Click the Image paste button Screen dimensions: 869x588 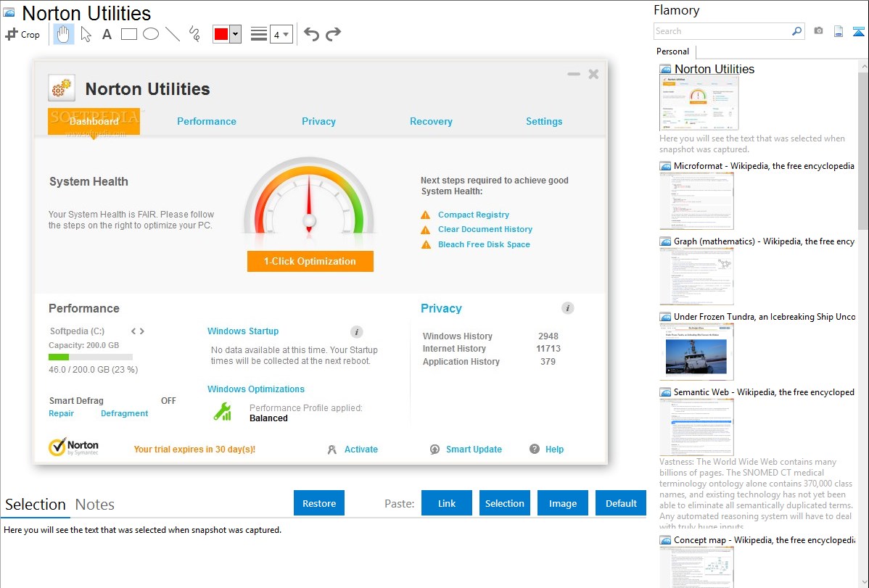tap(562, 503)
